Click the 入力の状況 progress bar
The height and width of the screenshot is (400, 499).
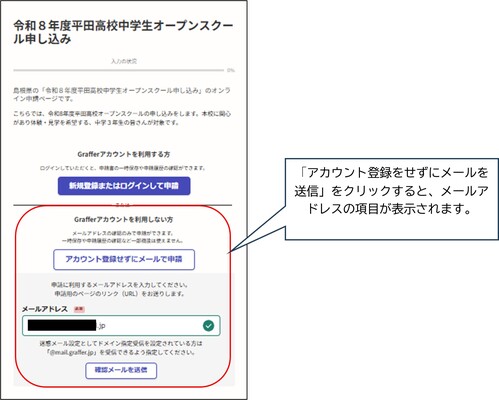click(119, 70)
